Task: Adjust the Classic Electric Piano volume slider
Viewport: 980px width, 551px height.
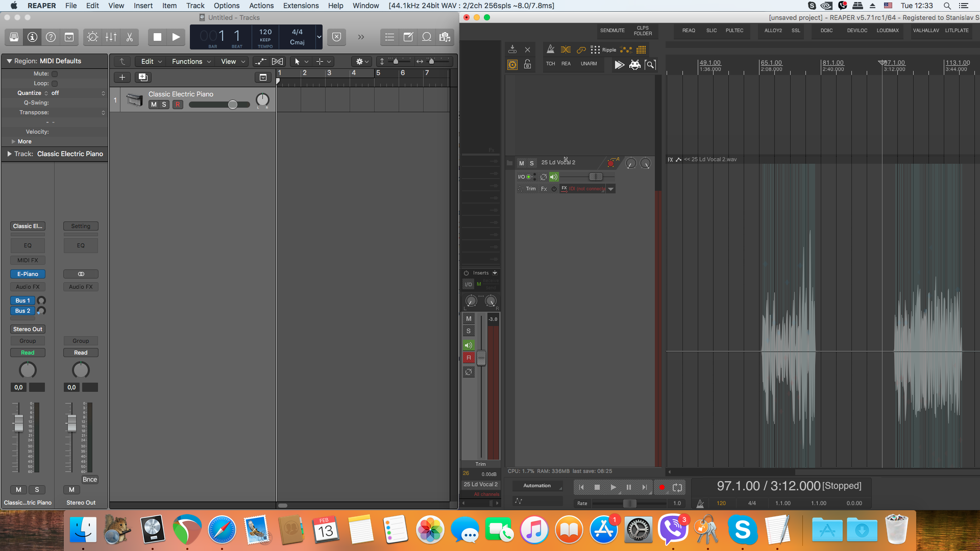Action: pyautogui.click(x=232, y=105)
